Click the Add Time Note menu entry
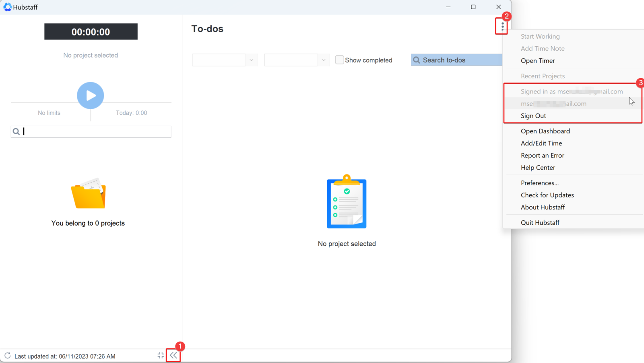 (x=543, y=49)
